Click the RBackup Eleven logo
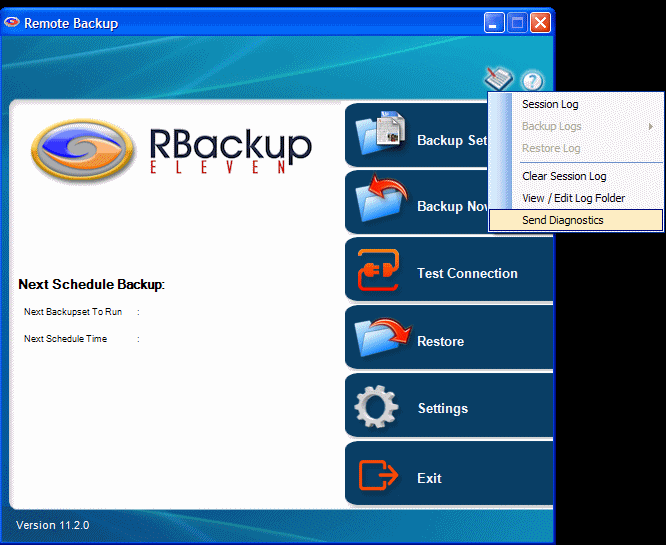 click(x=170, y=148)
